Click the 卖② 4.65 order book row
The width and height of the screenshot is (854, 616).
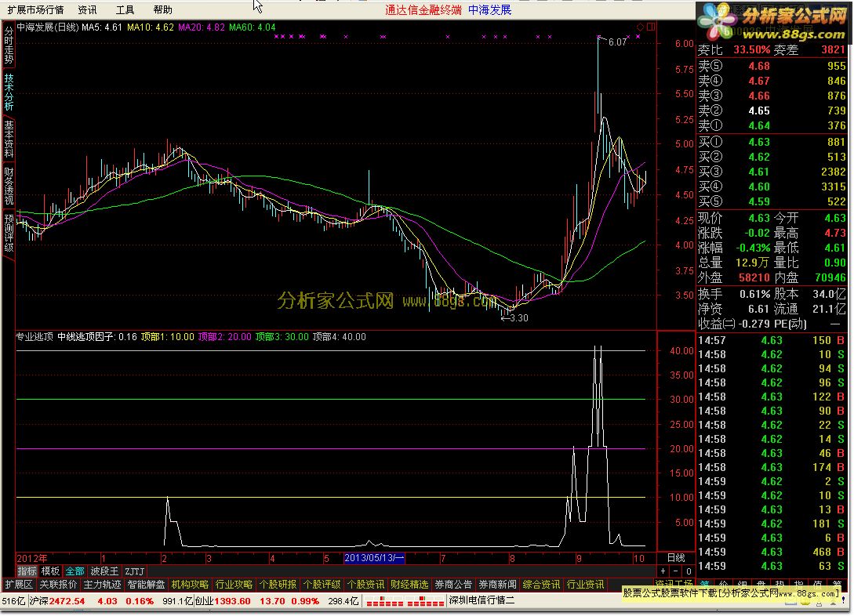pos(772,111)
